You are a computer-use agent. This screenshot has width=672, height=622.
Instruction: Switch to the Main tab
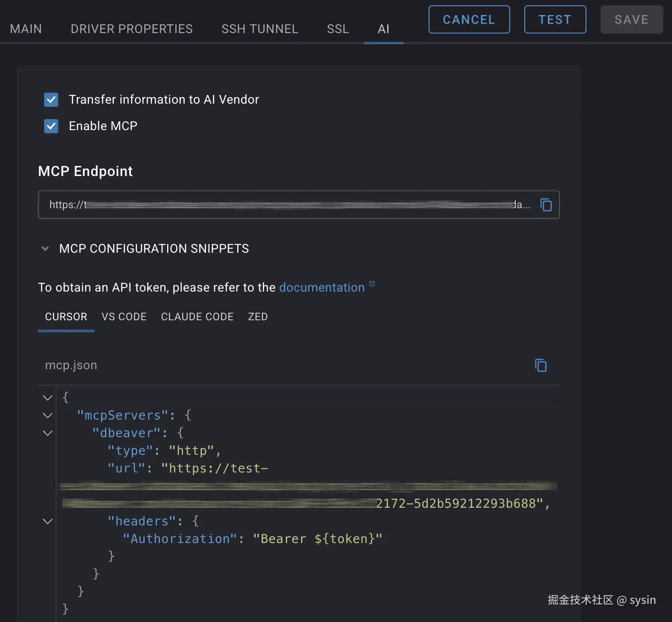tap(26, 29)
